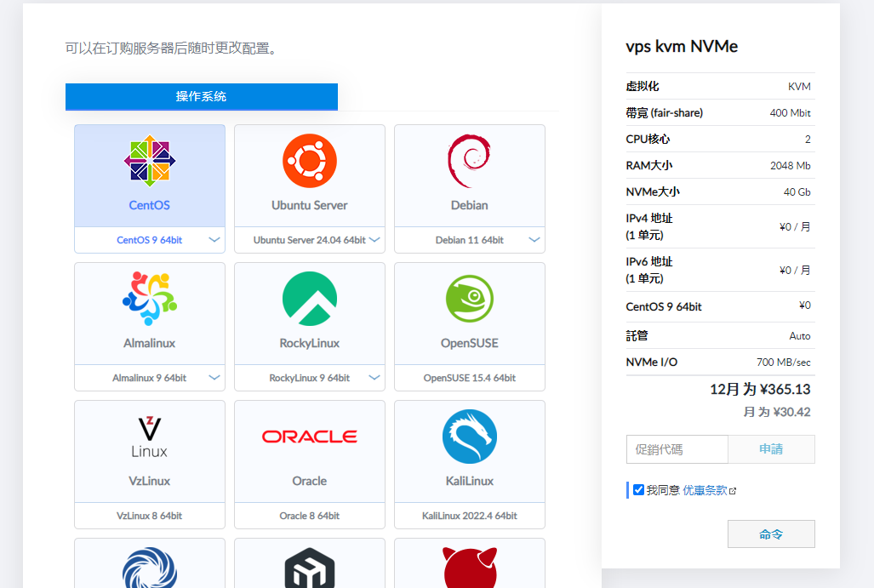Image resolution: width=874 pixels, height=588 pixels.
Task: Click the 託管 Auto value
Action: [800, 335]
